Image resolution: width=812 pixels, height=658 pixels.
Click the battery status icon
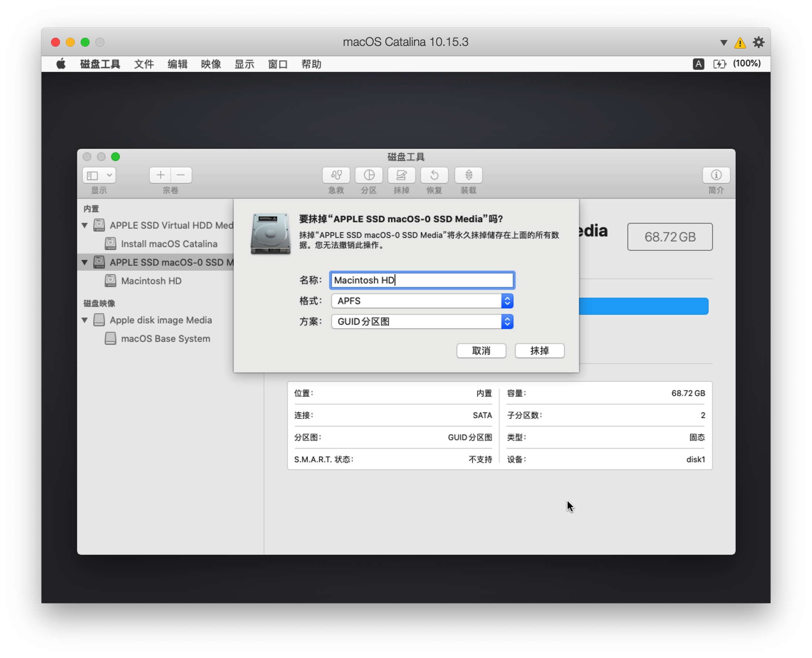coord(719,64)
